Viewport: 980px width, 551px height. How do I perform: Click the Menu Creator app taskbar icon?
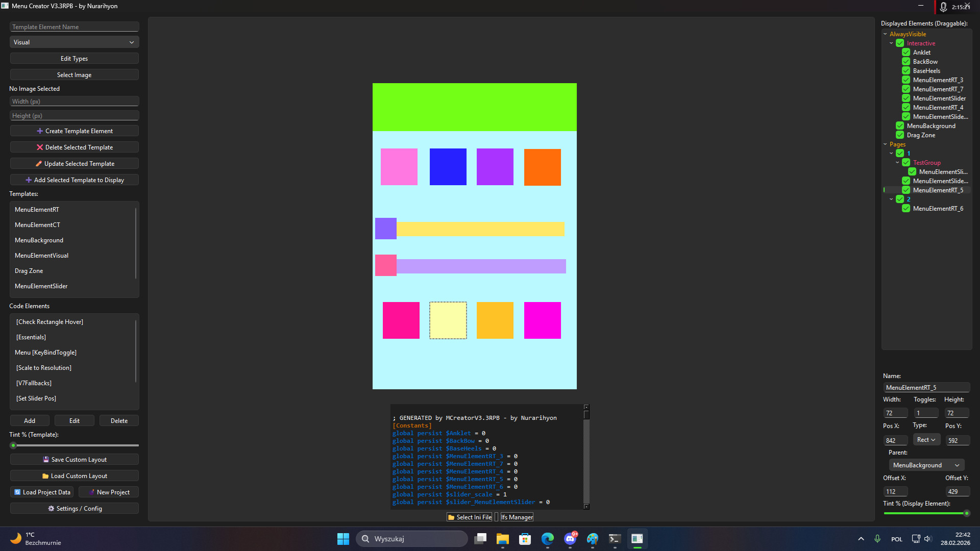coord(638,539)
